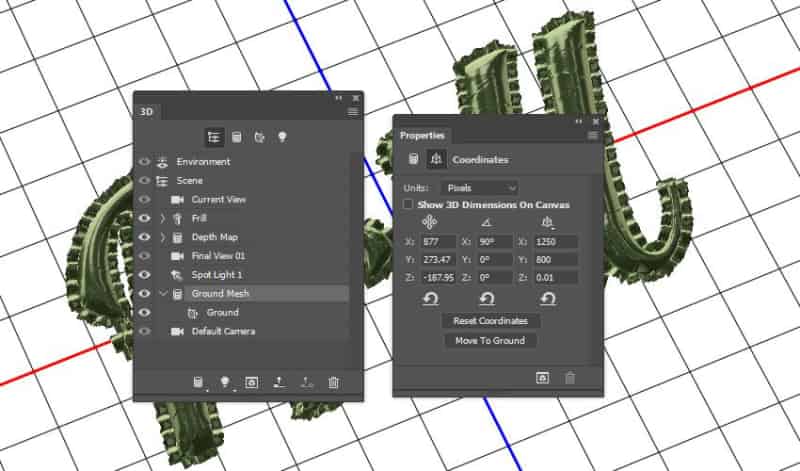The image size is (800, 471).
Task: Reset scale with right reset arrow
Action: point(547,299)
